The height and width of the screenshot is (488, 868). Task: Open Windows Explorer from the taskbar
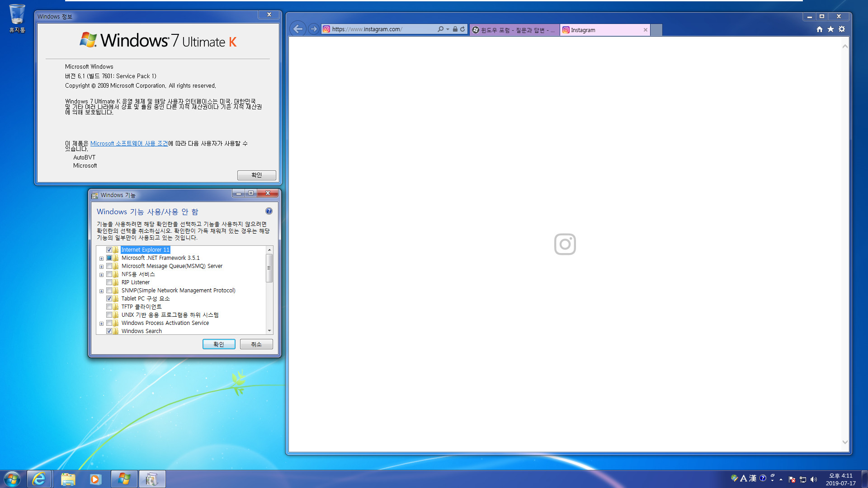pos(68,479)
